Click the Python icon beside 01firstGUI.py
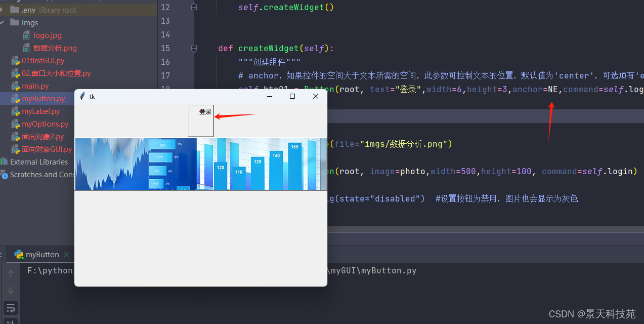The image size is (644, 324). point(15,61)
